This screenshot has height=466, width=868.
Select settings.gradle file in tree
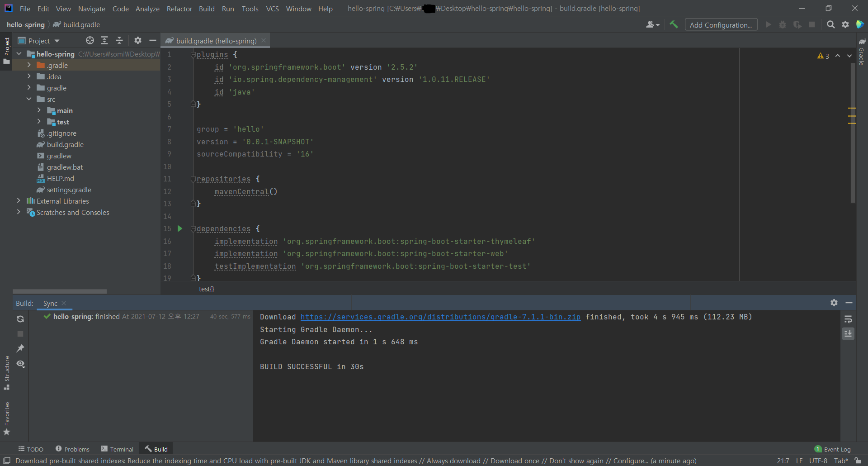tap(69, 190)
